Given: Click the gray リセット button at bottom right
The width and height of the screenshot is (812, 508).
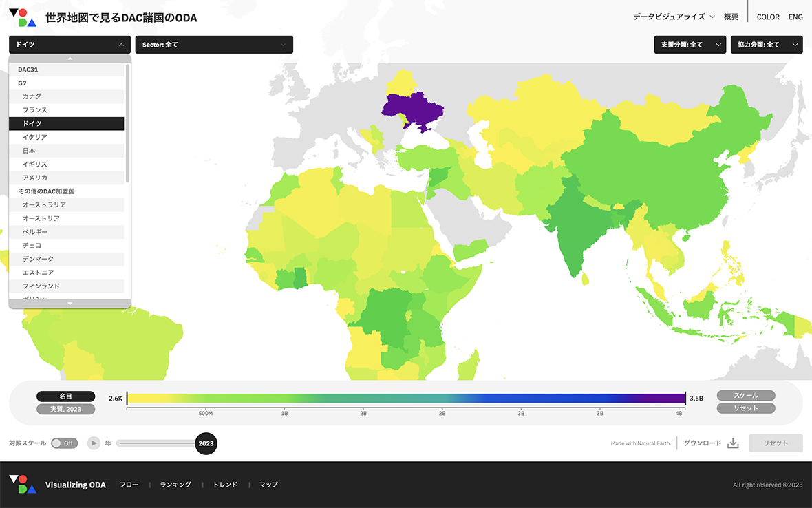Looking at the screenshot, I should 776,443.
